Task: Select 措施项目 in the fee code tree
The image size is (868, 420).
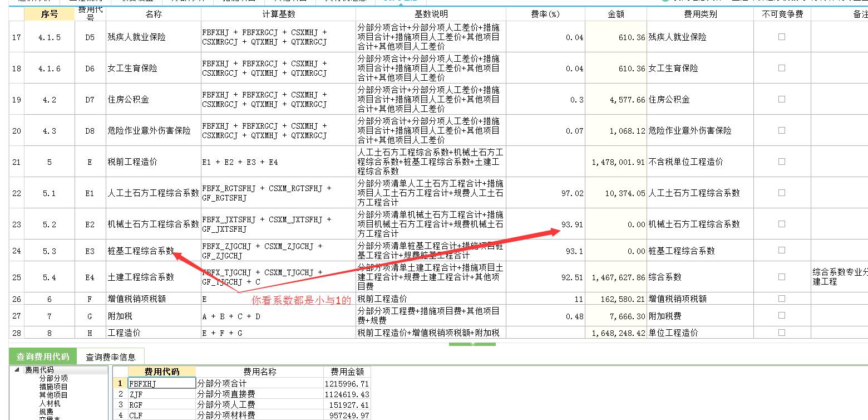Action: click(x=53, y=387)
